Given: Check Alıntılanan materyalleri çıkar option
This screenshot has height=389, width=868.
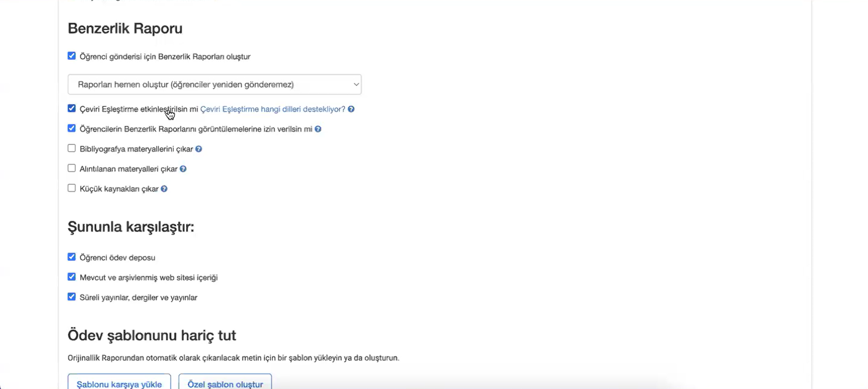Looking at the screenshot, I should pyautogui.click(x=71, y=168).
